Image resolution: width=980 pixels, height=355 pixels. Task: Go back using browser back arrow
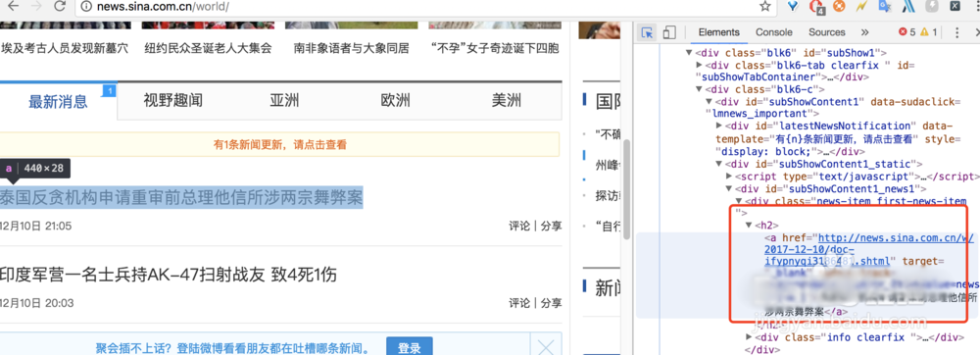[x=13, y=6]
